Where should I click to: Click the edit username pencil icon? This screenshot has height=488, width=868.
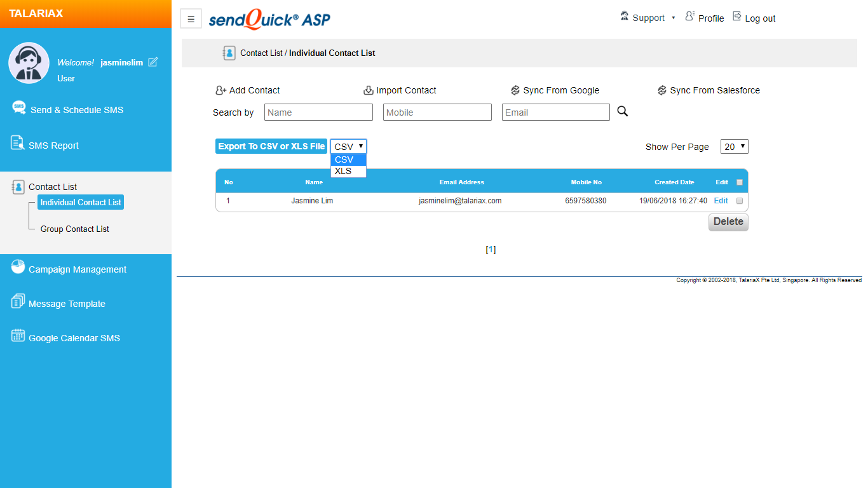coord(153,62)
